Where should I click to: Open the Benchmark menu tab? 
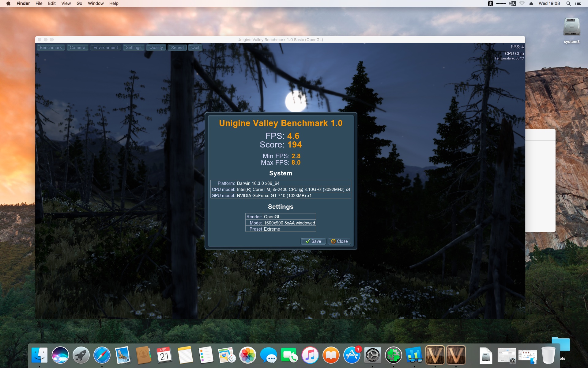tap(51, 48)
